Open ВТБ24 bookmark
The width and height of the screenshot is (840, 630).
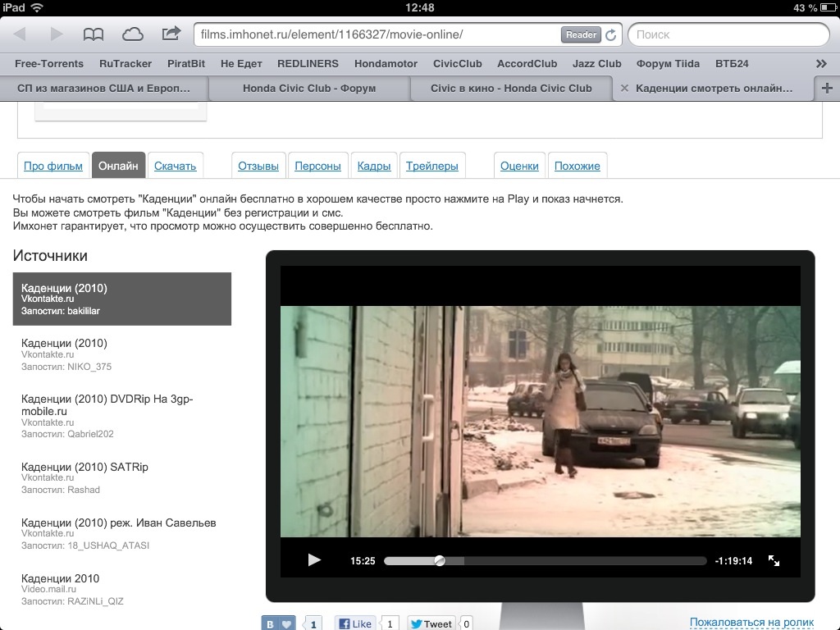pos(732,64)
